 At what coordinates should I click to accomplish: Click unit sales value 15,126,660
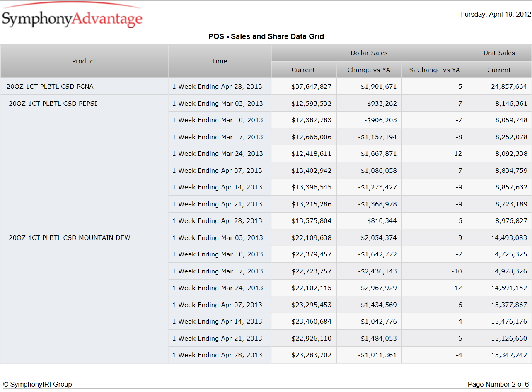(x=509, y=339)
